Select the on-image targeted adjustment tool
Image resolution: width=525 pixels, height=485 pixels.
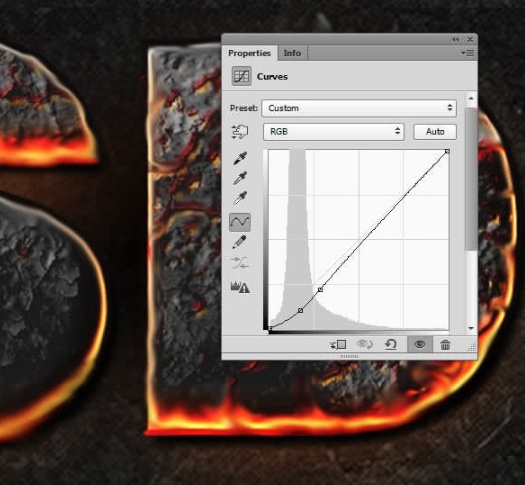(x=240, y=132)
